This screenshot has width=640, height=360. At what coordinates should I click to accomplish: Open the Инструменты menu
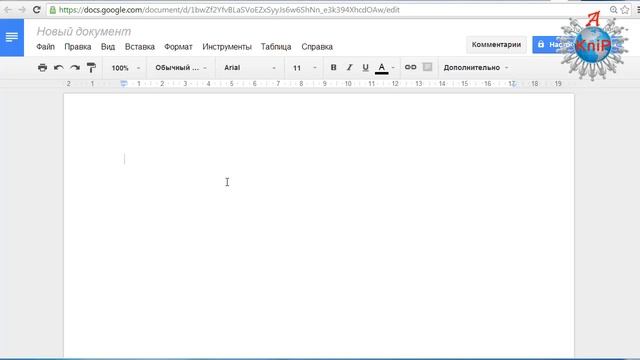pyautogui.click(x=227, y=47)
